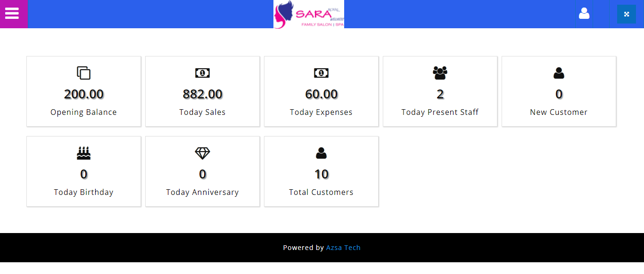This screenshot has height=274, width=644.
Task: Click the Today Sales money icon
Action: click(x=202, y=73)
